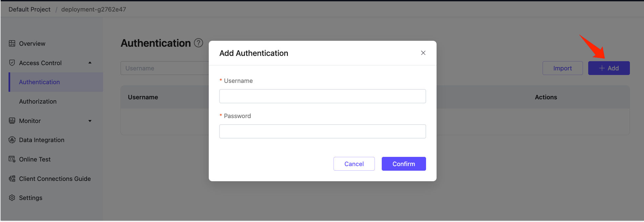
Task: Collapse the Access Control section chevron
Action: [x=90, y=62]
